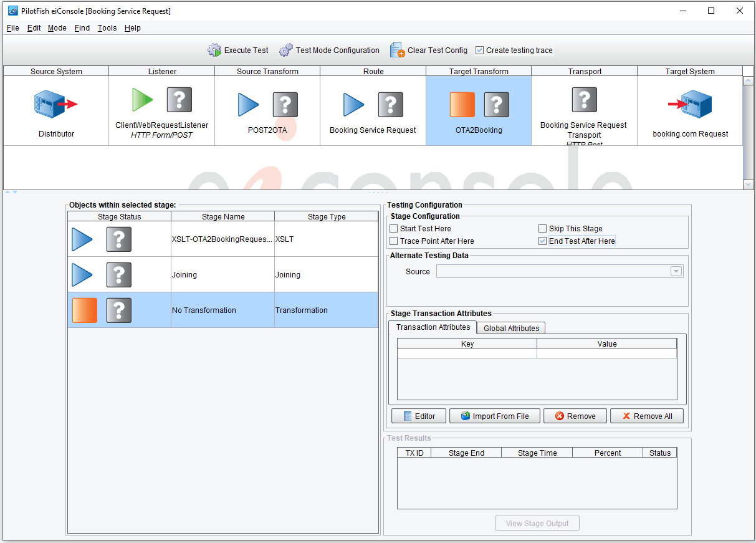
Task: Click the PilotFish app icon in title bar
Action: [x=12, y=11]
